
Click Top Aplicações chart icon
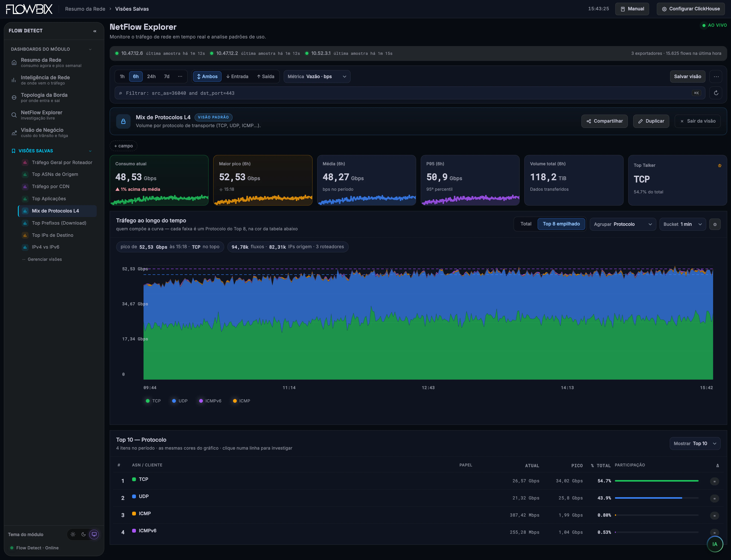tap(25, 199)
